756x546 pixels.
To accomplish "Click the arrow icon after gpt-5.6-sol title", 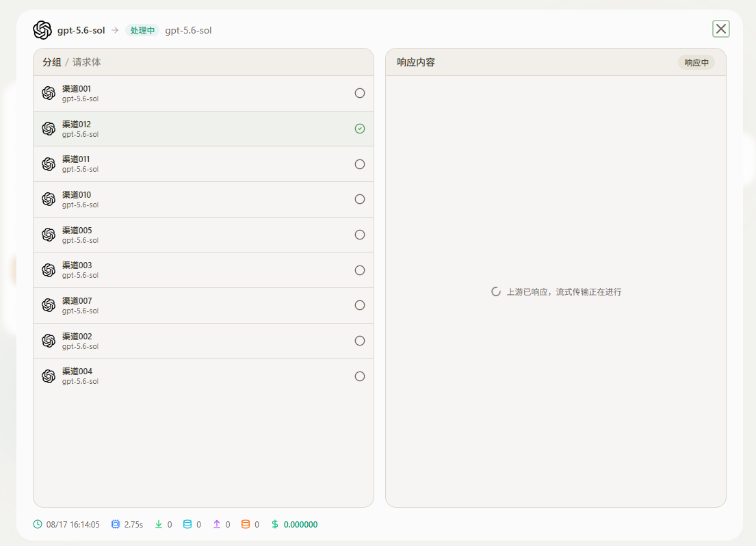I will pyautogui.click(x=115, y=30).
